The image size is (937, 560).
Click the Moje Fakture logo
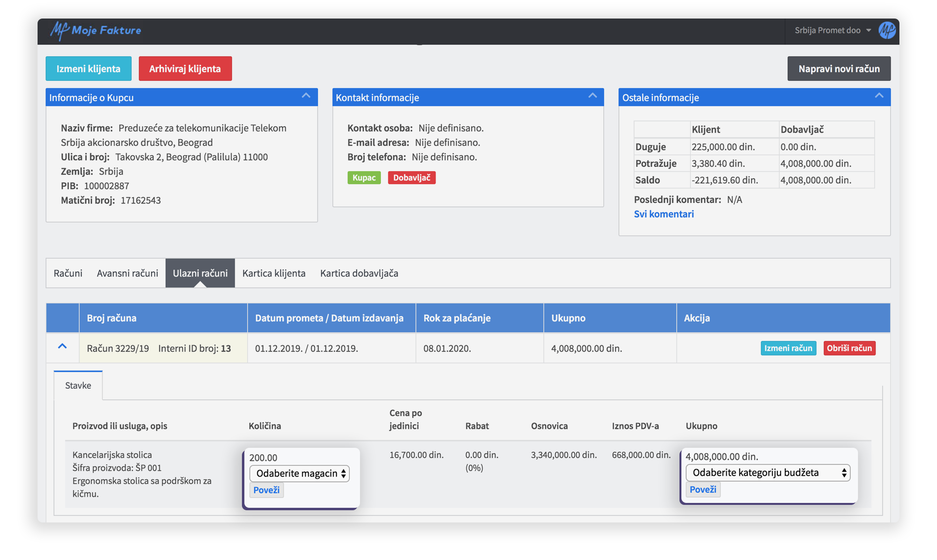[96, 30]
